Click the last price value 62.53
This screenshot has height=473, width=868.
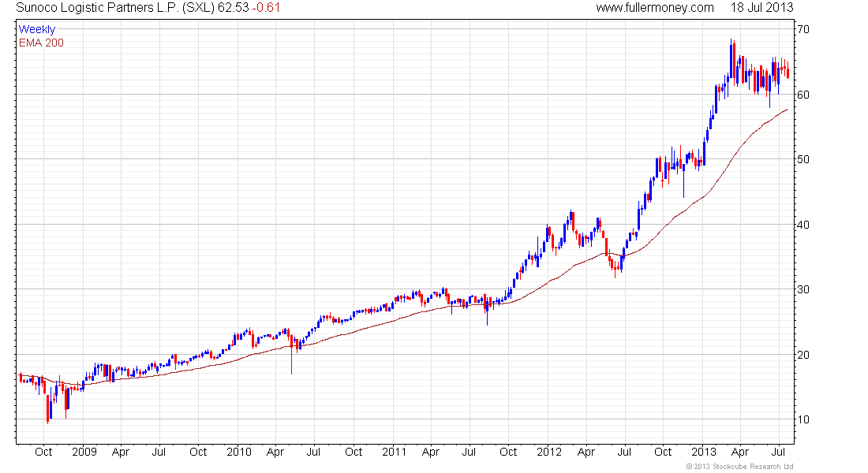(233, 8)
